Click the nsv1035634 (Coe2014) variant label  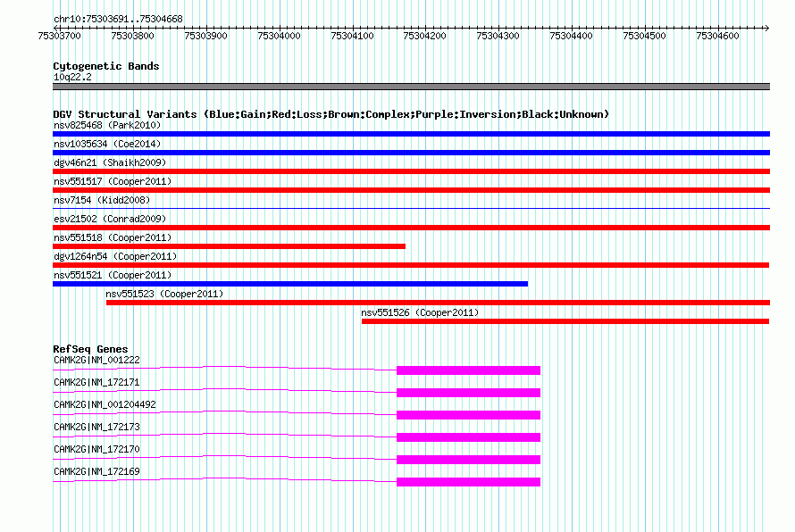[x=107, y=144]
